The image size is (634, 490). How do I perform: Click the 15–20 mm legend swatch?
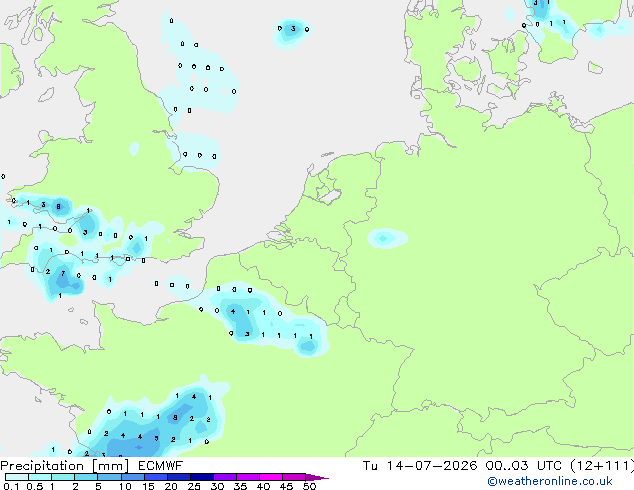pyautogui.click(x=156, y=477)
